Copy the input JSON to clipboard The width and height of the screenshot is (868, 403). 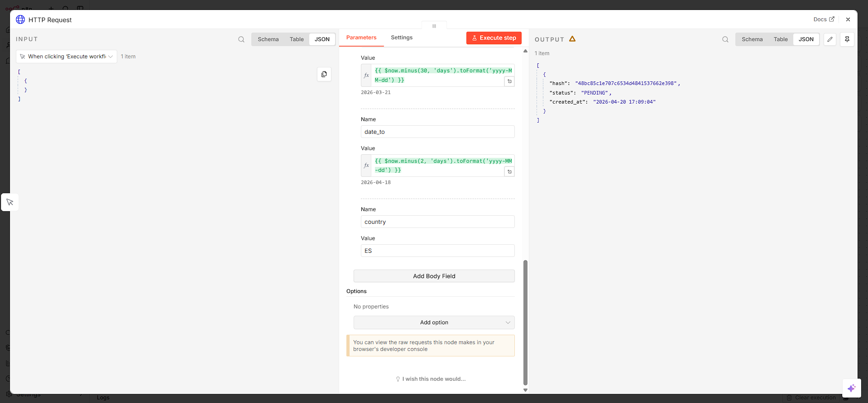pyautogui.click(x=324, y=74)
